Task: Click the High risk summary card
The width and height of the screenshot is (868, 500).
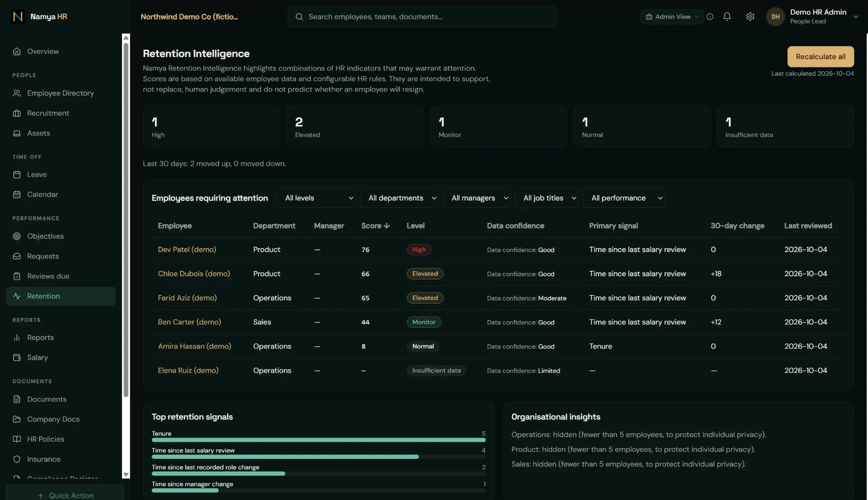Action: tap(211, 127)
